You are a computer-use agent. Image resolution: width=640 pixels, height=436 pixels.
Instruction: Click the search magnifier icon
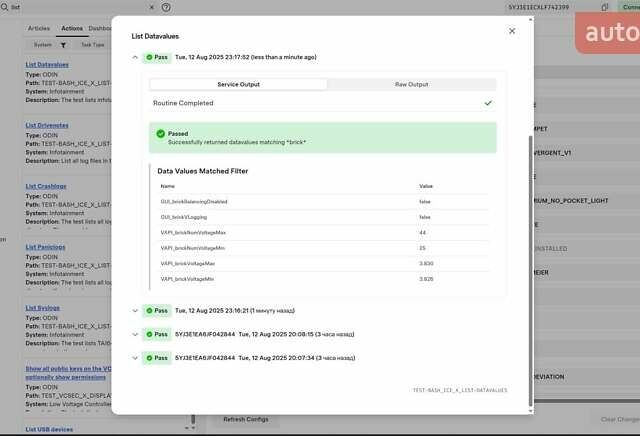[x=4, y=7]
